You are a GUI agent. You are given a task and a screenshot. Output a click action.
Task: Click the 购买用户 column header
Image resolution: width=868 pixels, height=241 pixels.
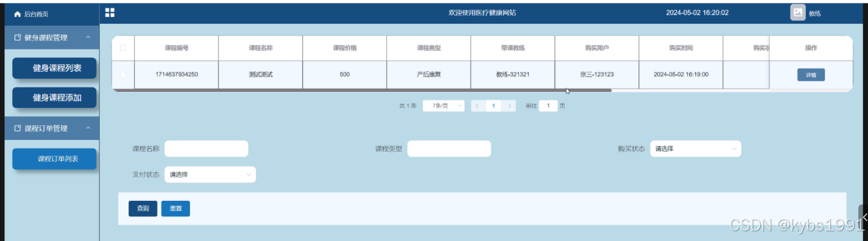tap(597, 48)
